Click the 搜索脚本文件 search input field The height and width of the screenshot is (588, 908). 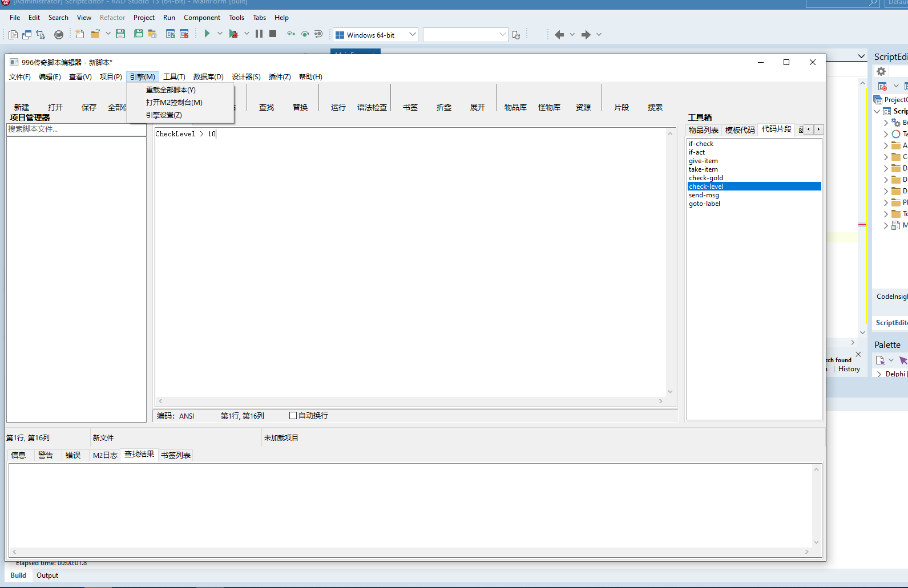click(x=76, y=129)
